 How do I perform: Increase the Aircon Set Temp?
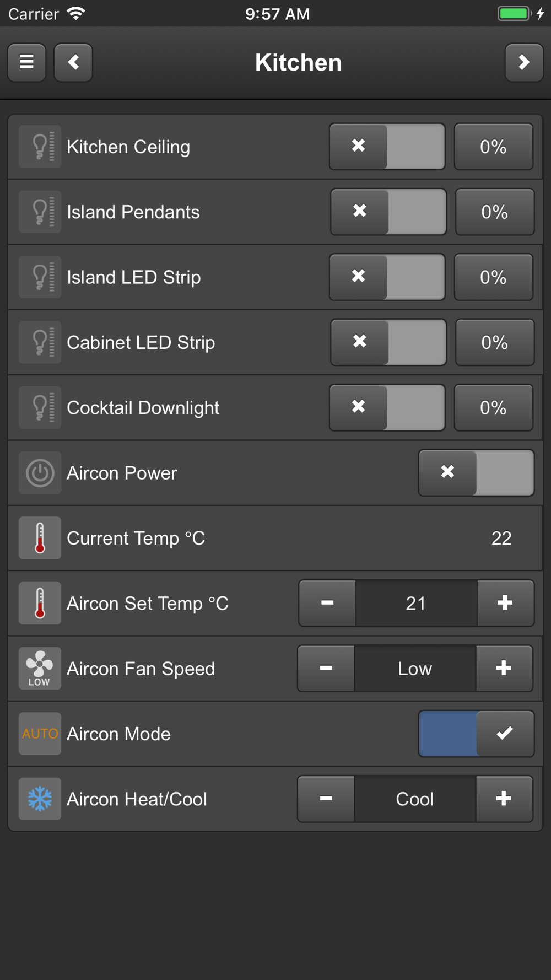(505, 604)
